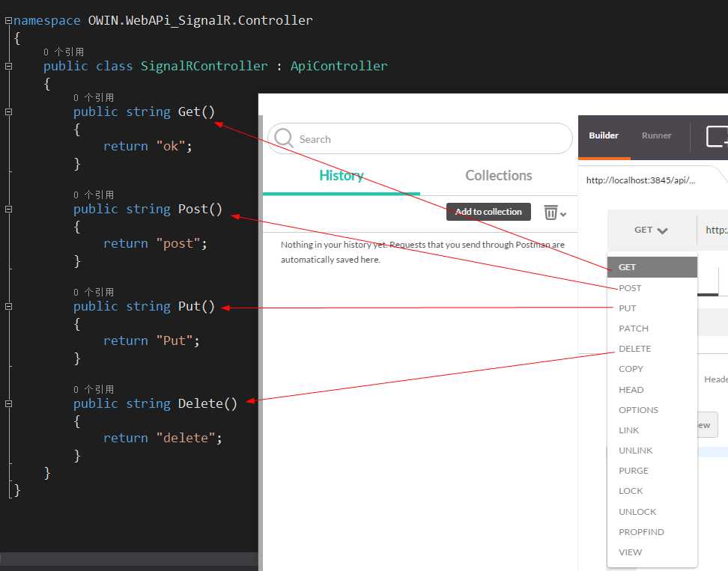Screen dimensions: 728x571
Task: Select OPTIONS in the method list
Action: click(652, 410)
